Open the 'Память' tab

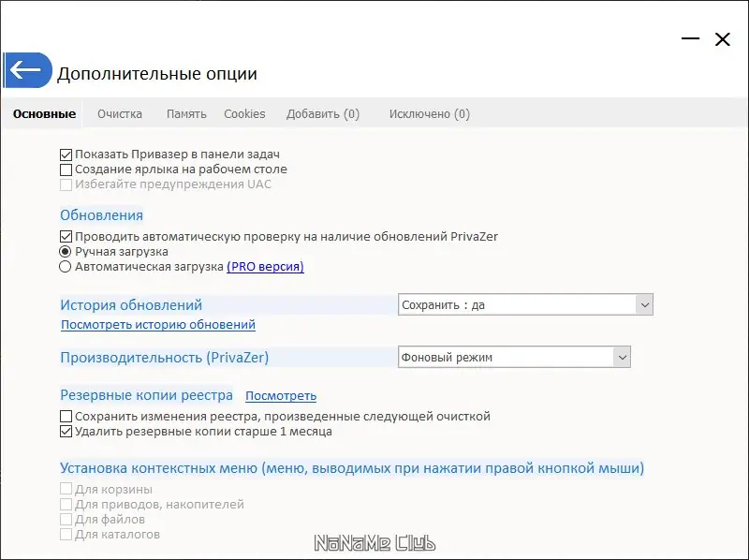pyautogui.click(x=186, y=114)
